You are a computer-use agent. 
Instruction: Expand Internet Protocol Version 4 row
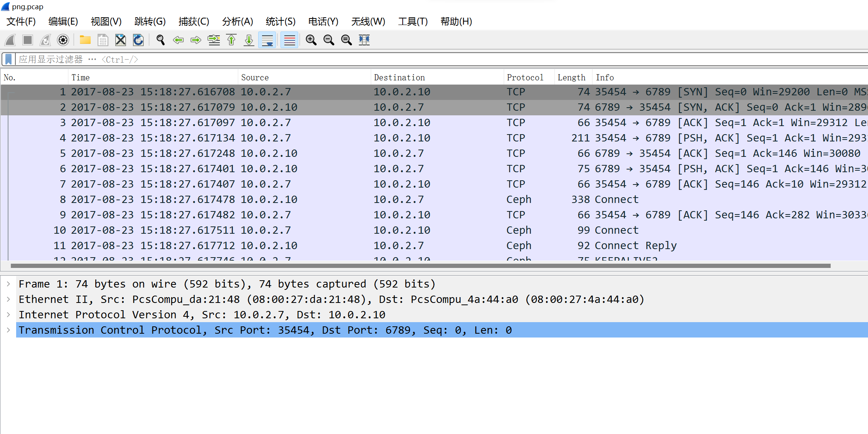click(x=8, y=314)
